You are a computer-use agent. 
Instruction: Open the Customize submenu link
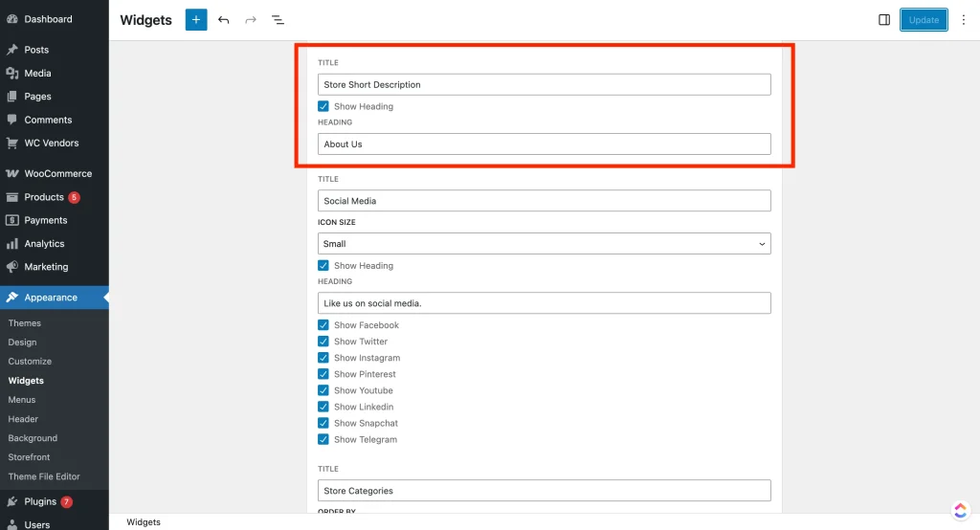pos(30,362)
